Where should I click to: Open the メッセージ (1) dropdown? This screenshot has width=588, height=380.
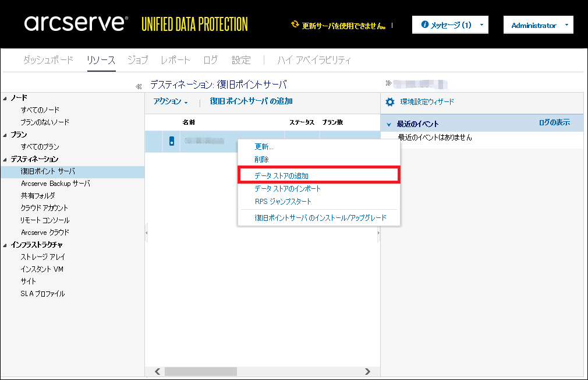coord(450,25)
